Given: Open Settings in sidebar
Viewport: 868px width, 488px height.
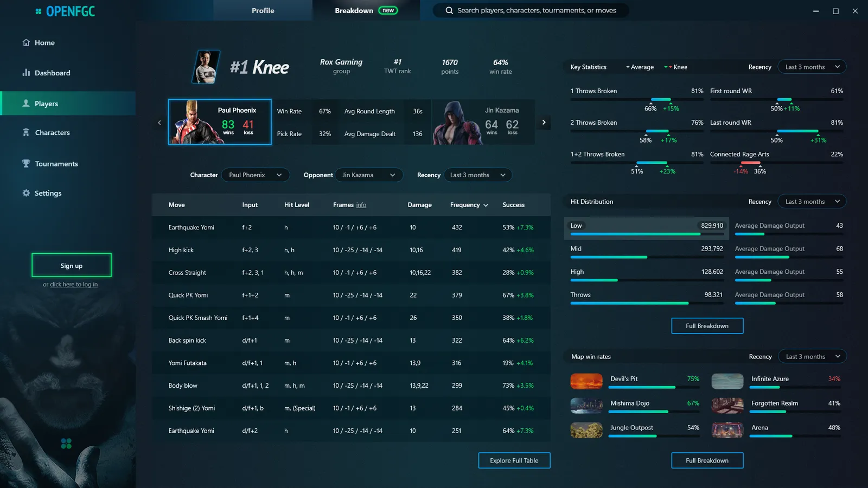Looking at the screenshot, I should coord(68,193).
